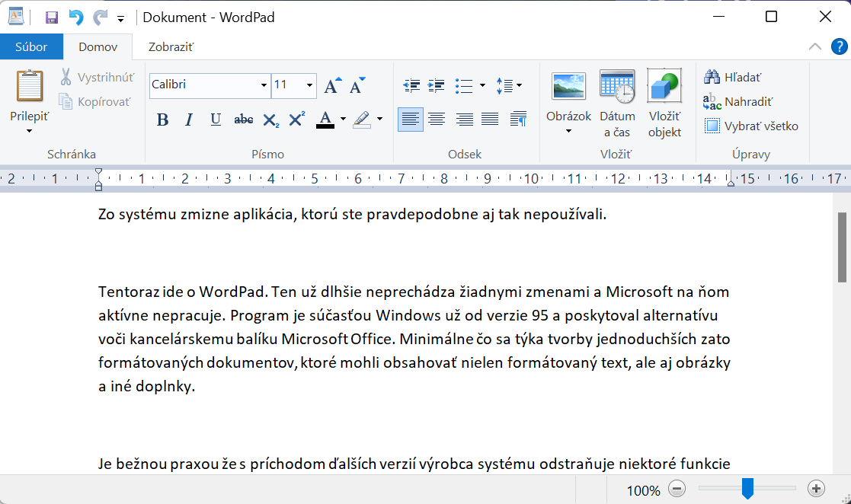Click the Prilepiť clipboard icon
Image resolution: width=851 pixels, height=504 pixels.
(x=29, y=86)
